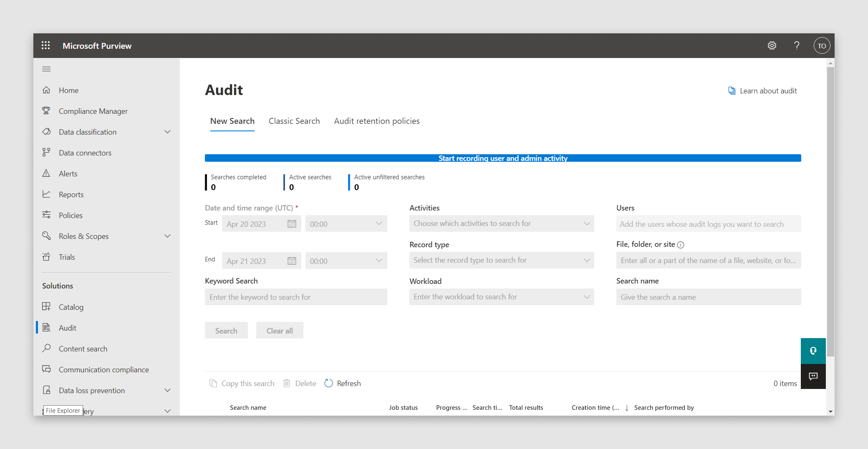
Task: Click the Learn about audit link
Action: click(762, 91)
